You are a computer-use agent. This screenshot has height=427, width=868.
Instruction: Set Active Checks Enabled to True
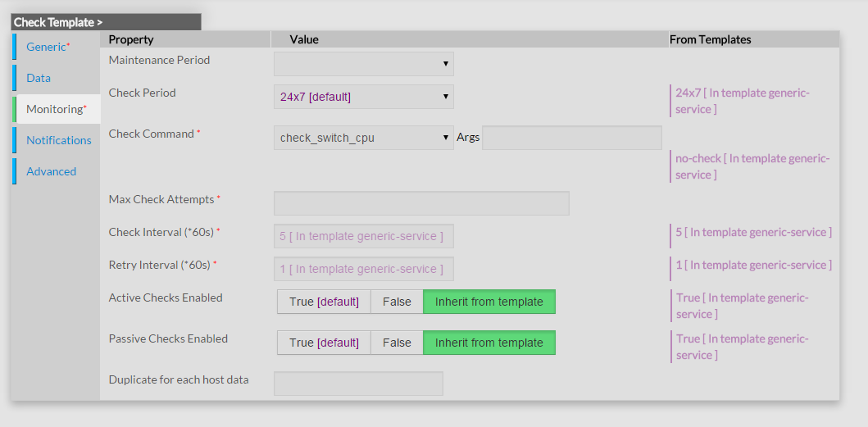pyautogui.click(x=324, y=302)
